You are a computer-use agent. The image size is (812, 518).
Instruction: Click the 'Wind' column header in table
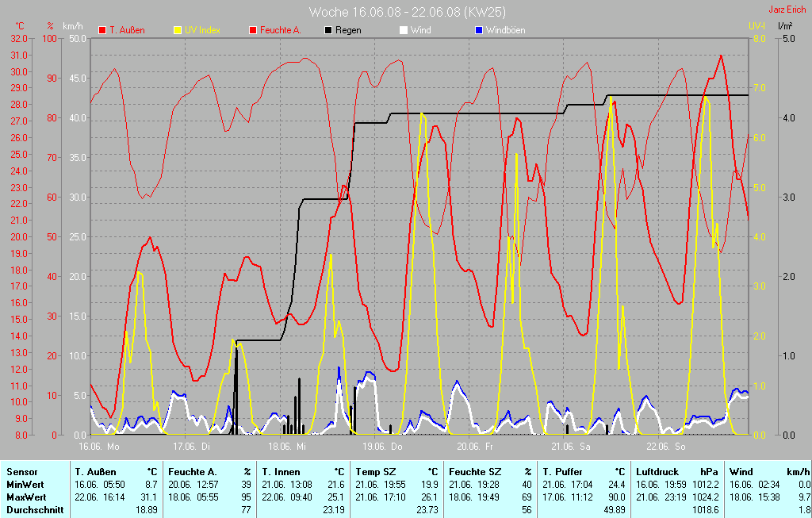(x=741, y=472)
